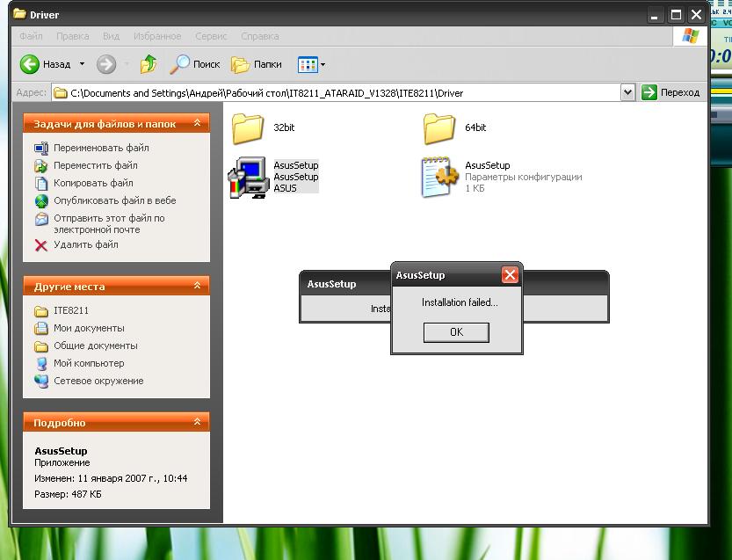This screenshot has width=732, height=560.
Task: Collapse the Подробно details panel
Action: point(198,423)
